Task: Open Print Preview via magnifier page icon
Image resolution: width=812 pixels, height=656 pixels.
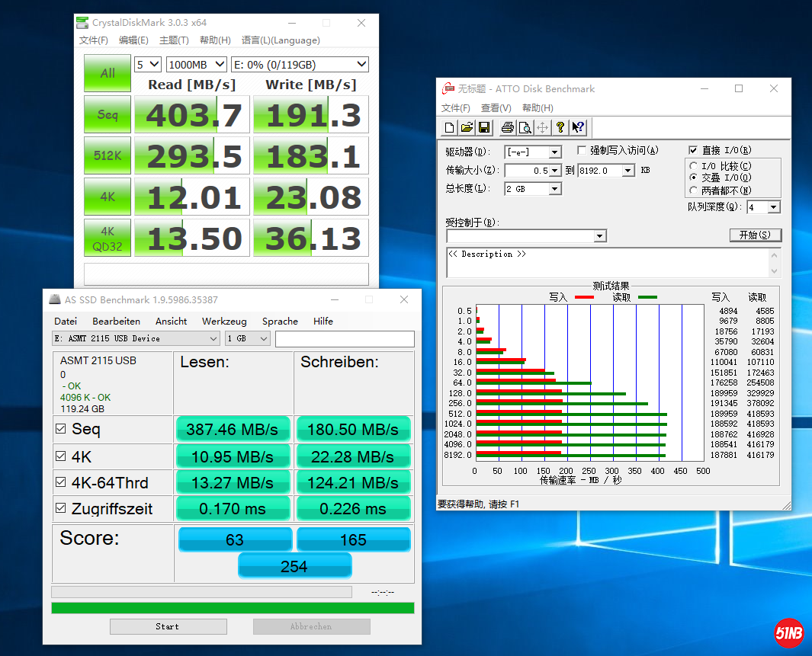Action: click(525, 127)
